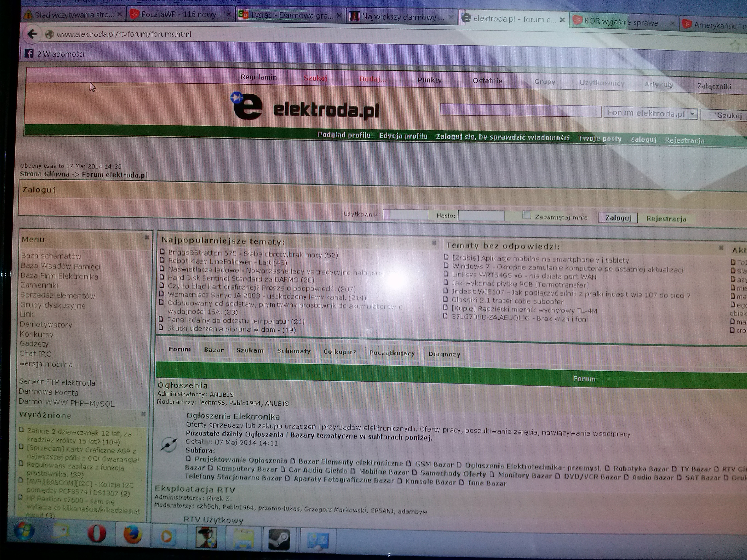Open Regulamin in the top menu
Image resolution: width=747 pixels, height=560 pixels.
coord(259,77)
